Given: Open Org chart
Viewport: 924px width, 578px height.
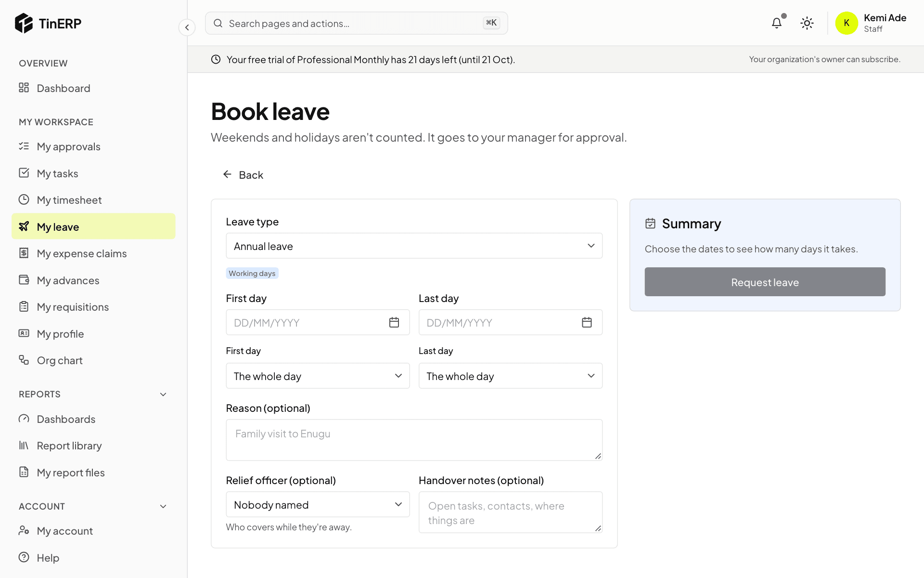Looking at the screenshot, I should 93,360.
